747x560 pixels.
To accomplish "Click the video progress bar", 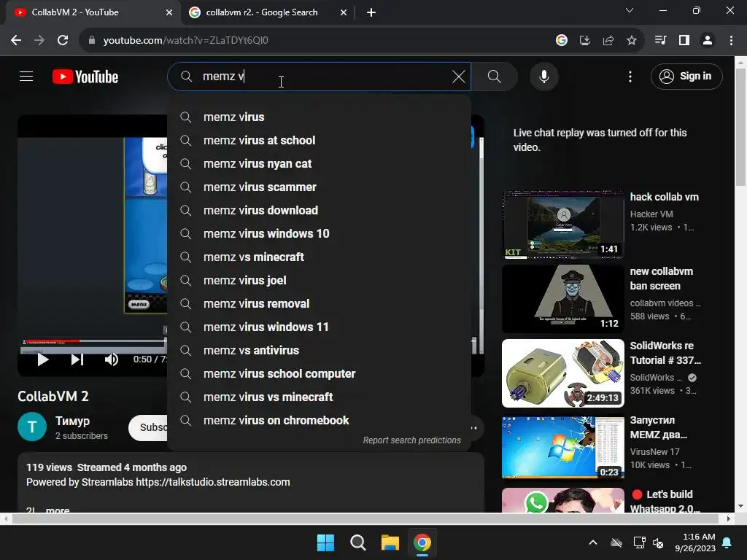I will (94, 341).
